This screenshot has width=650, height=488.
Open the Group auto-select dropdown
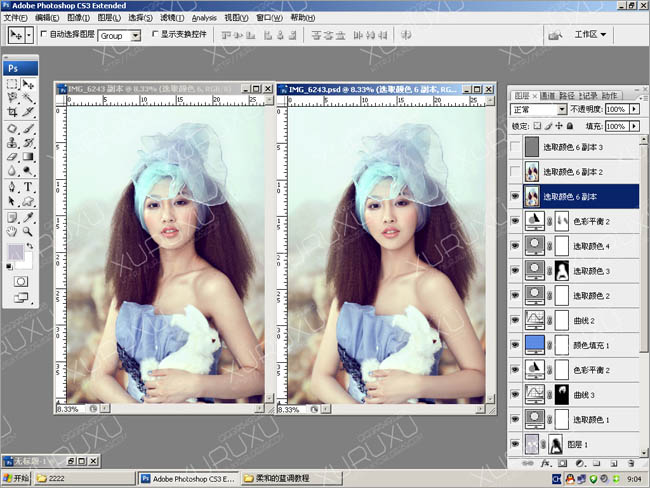pos(135,35)
